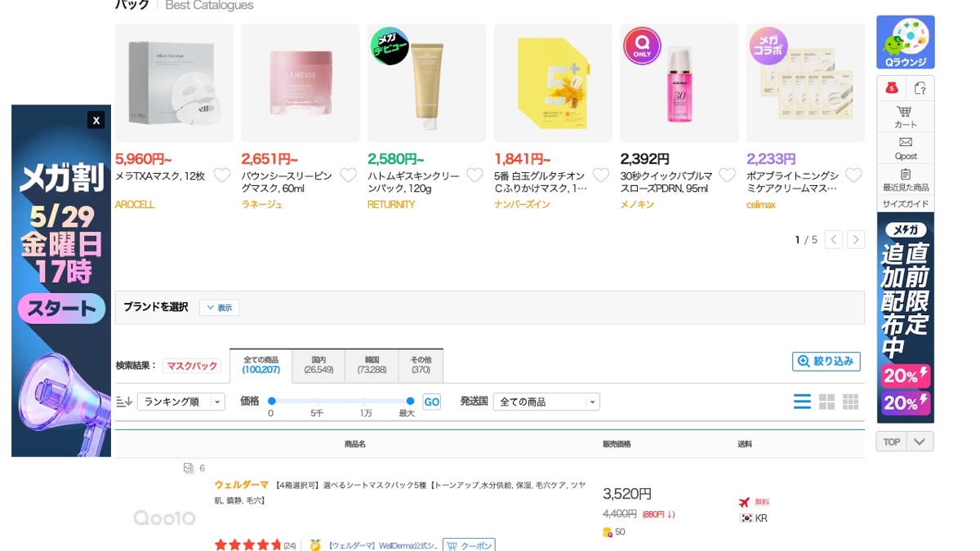Image resolution: width=980 pixels, height=551 pixels.
Task: Switch to list view icon
Action: point(803,402)
